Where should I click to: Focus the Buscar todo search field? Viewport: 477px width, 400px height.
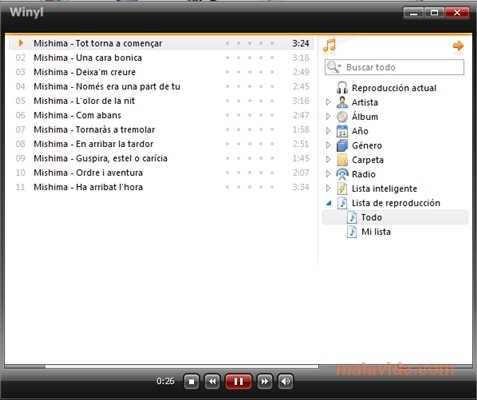394,67
